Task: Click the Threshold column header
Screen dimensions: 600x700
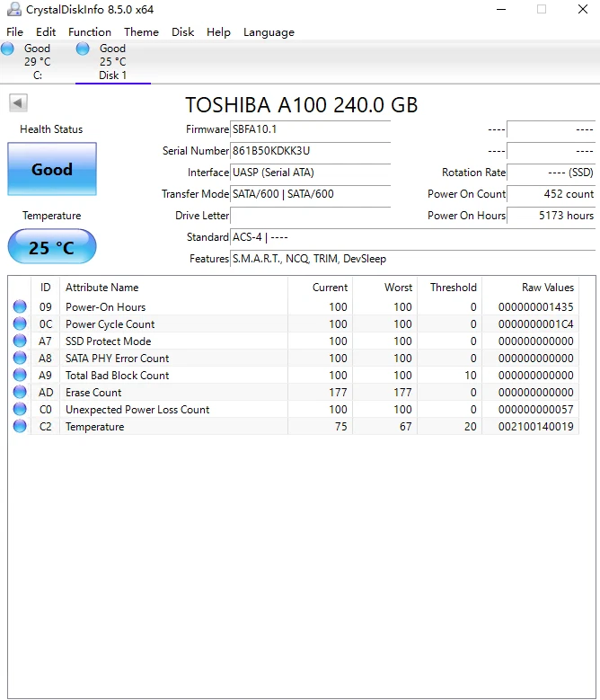Action: point(450,287)
